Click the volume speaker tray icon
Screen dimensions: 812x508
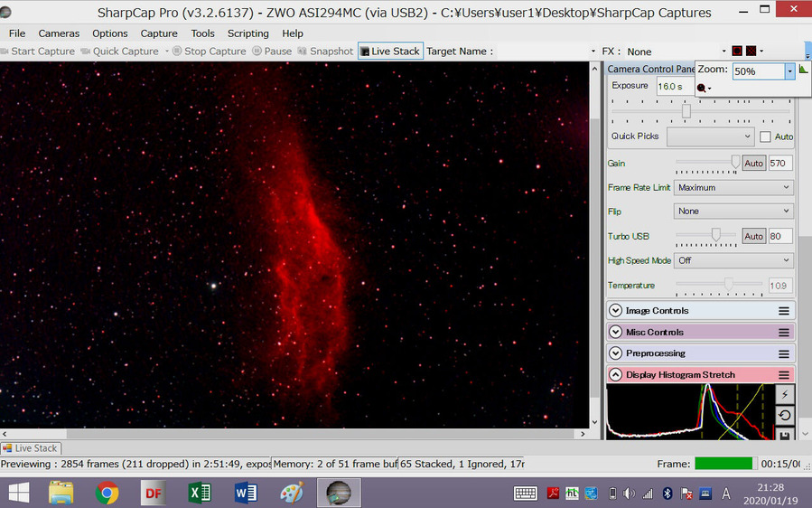click(629, 493)
